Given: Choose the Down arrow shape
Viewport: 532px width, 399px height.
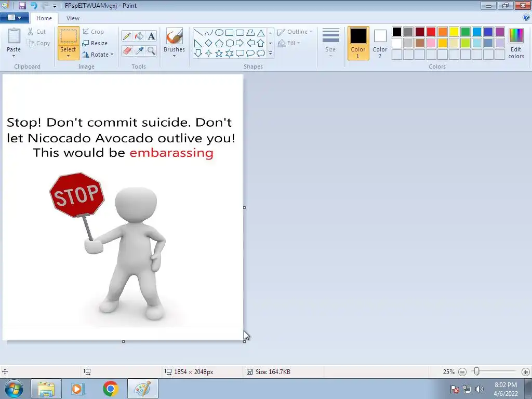Looking at the screenshot, I should tap(198, 54).
